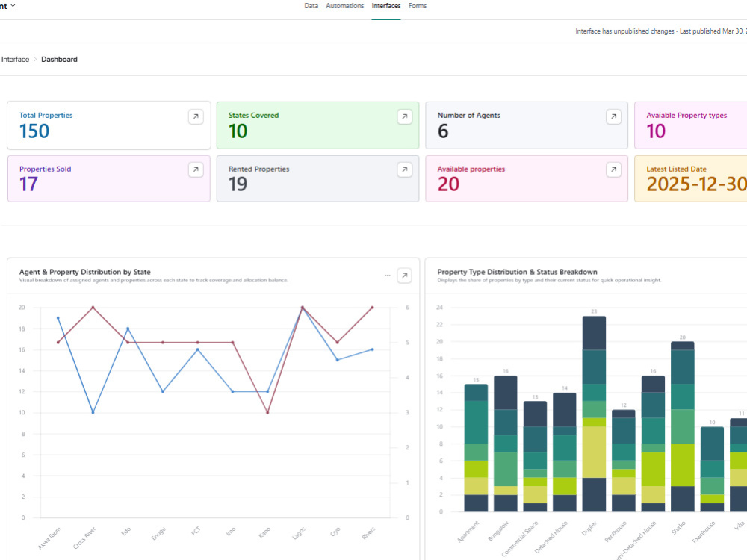Click the Enugu axis label
The width and height of the screenshot is (747, 560).
click(158, 533)
